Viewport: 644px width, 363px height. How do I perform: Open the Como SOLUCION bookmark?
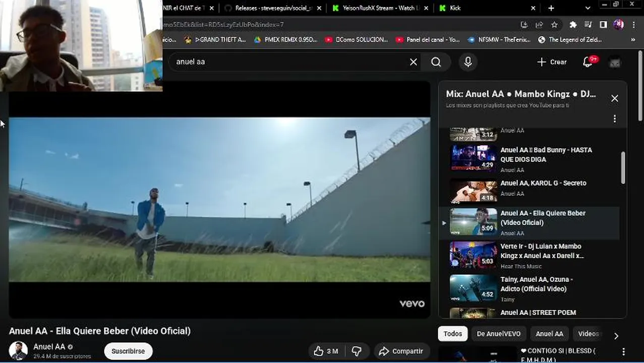pos(356,39)
